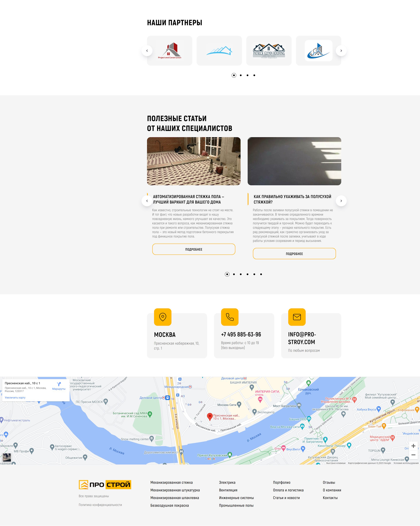Click next arrow in partners carousel
Screen dimensions: 420x526
tap(341, 51)
